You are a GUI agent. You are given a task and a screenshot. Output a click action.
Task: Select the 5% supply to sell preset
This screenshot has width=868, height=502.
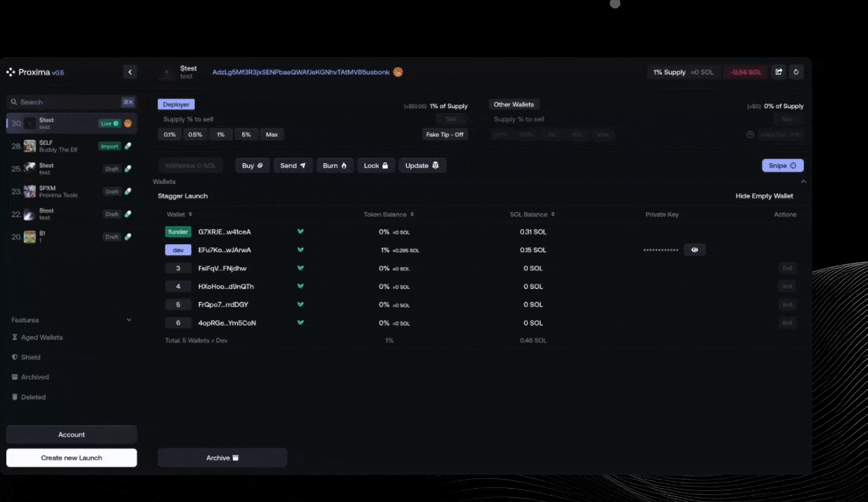click(x=246, y=135)
